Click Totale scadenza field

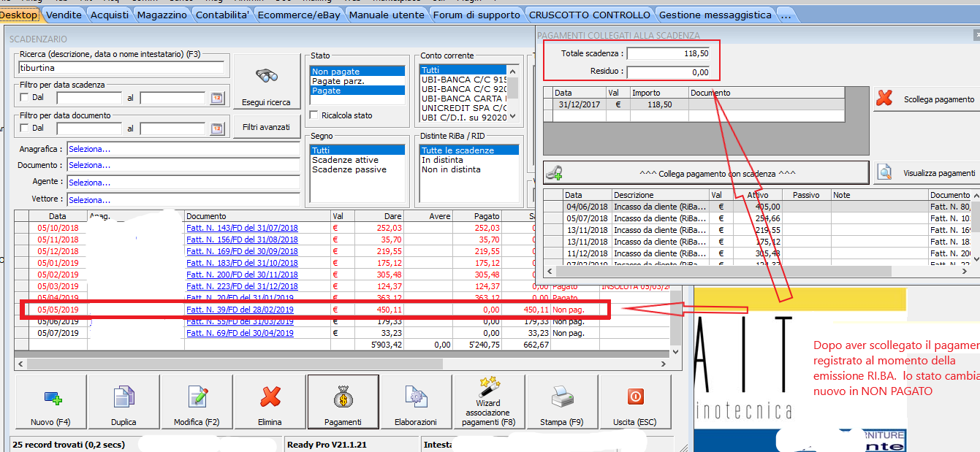coord(668,53)
